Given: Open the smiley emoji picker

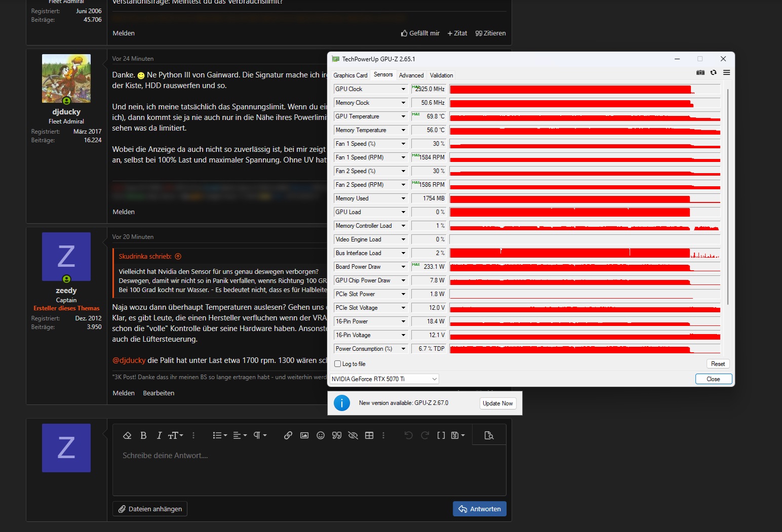Looking at the screenshot, I should (321, 435).
